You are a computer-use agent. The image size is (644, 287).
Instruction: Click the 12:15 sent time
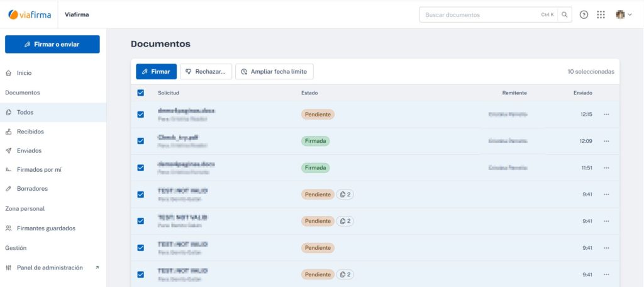pyautogui.click(x=586, y=115)
